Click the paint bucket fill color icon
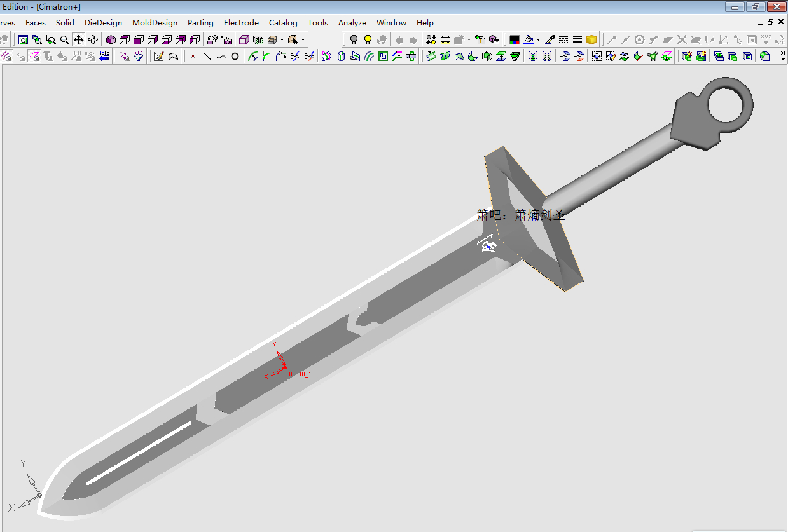 point(529,39)
